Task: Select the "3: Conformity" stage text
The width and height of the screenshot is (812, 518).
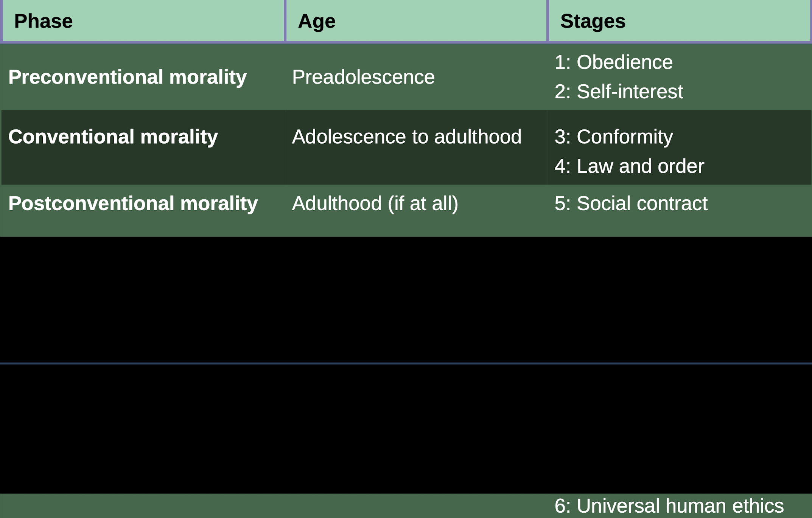Action: (613, 136)
